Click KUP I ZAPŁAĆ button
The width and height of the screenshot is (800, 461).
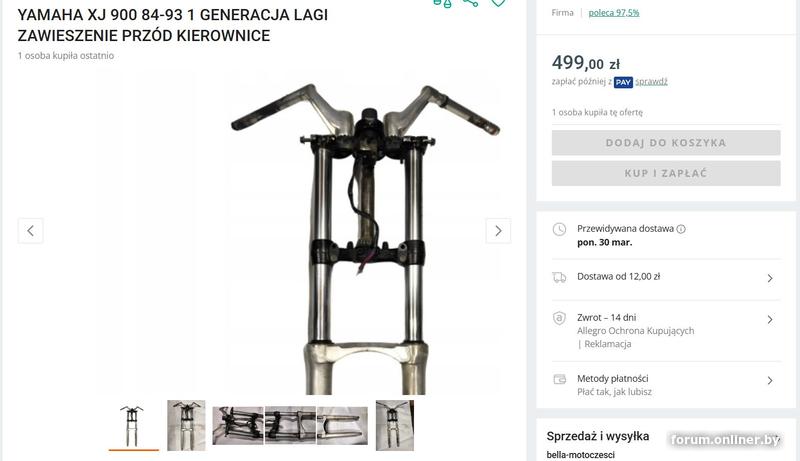point(666,173)
